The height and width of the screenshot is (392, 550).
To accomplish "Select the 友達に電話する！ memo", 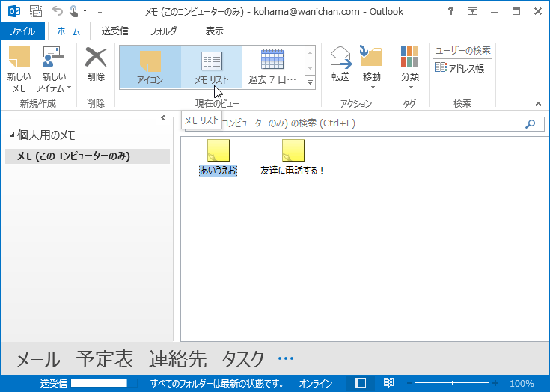I will click(293, 158).
